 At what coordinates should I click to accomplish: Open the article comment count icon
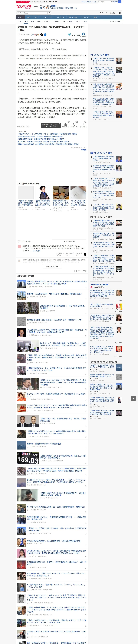click(32, 35)
